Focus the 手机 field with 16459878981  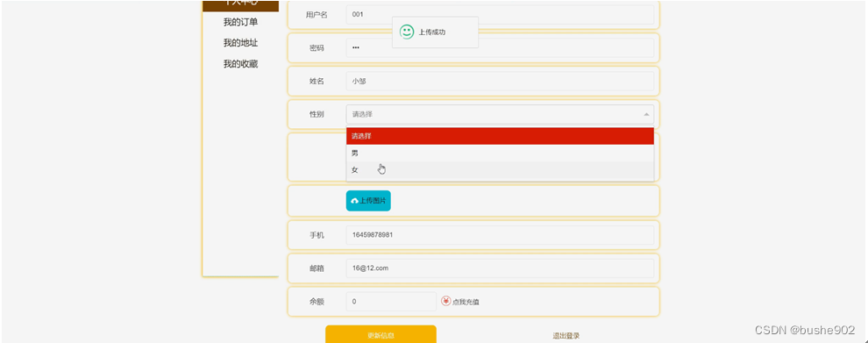click(500, 235)
